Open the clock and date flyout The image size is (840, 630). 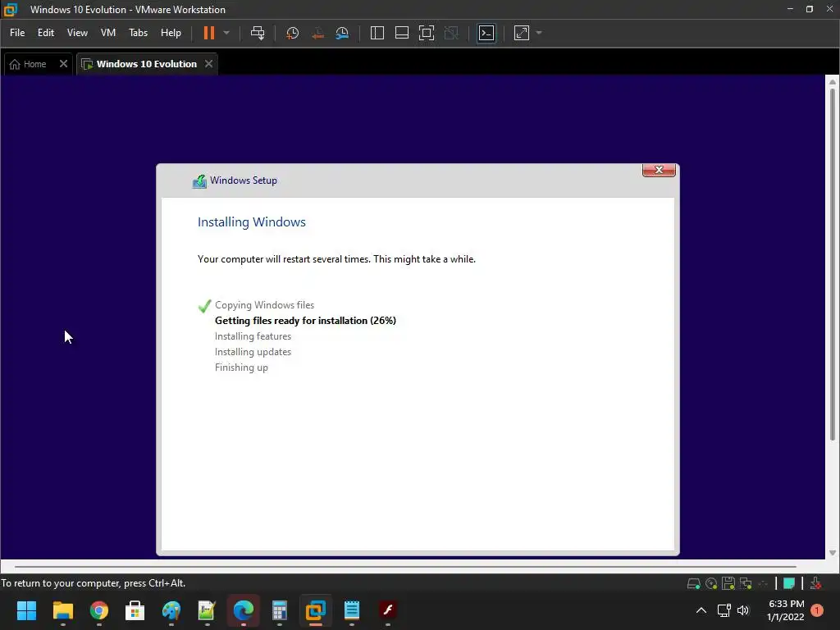786,610
